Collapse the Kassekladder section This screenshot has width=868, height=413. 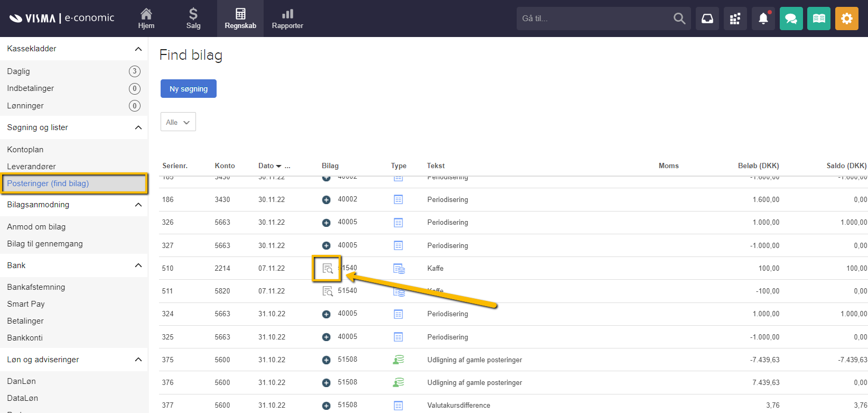(x=138, y=49)
